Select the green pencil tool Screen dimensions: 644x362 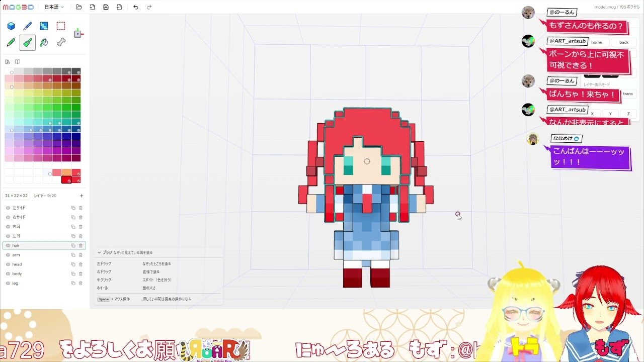pos(11,43)
